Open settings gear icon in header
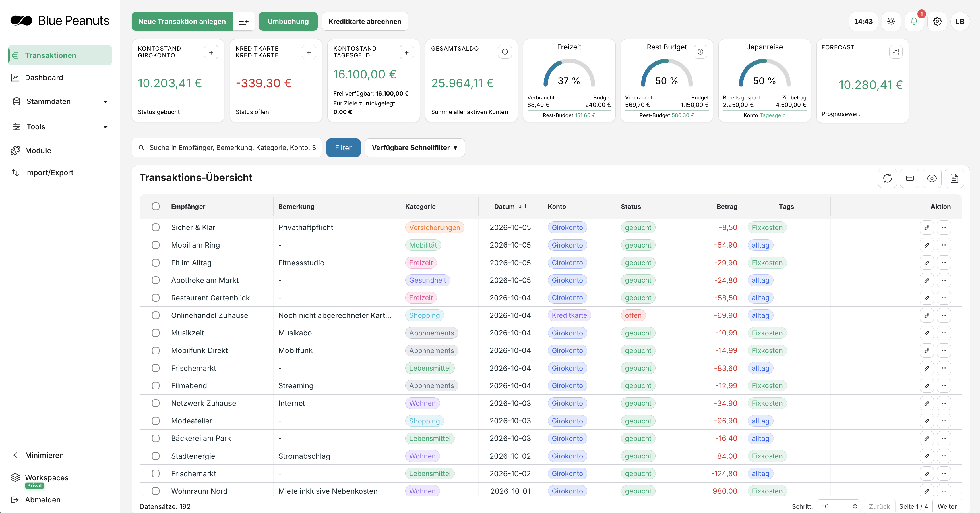 pos(937,21)
